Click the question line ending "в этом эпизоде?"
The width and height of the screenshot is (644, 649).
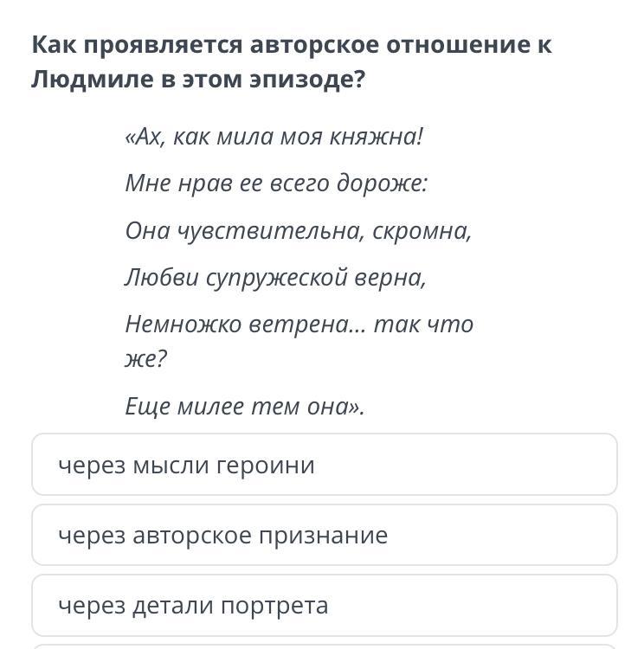point(198,80)
